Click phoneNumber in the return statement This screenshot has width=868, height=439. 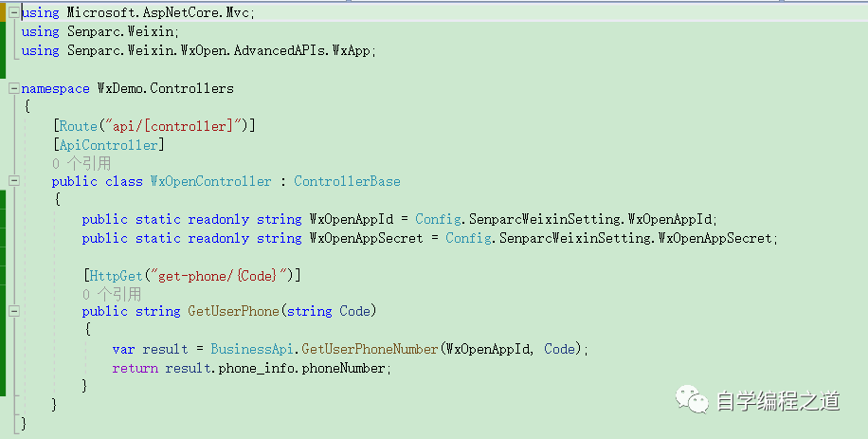[x=343, y=368]
